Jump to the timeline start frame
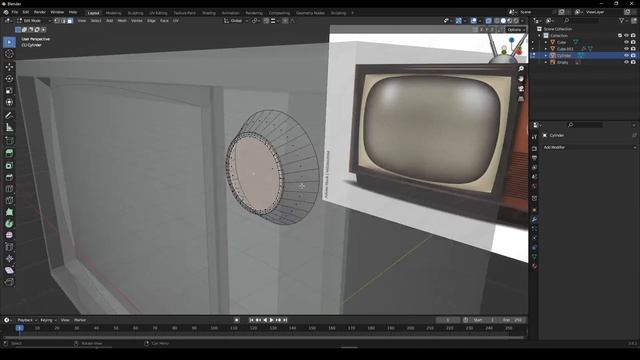This screenshot has width=640, height=360. (x=251, y=320)
